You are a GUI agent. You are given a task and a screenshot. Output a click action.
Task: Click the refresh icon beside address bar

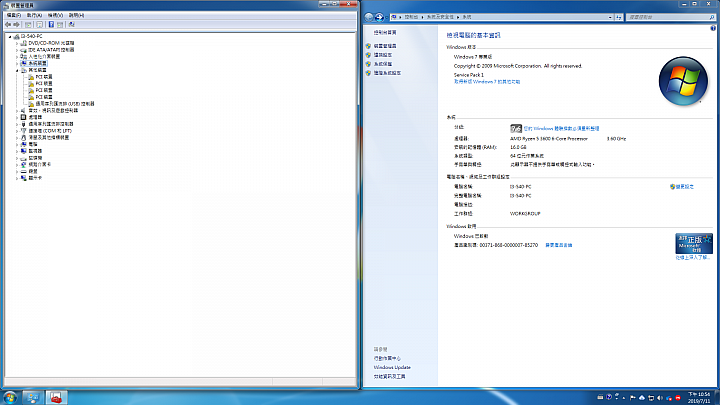pos(619,17)
